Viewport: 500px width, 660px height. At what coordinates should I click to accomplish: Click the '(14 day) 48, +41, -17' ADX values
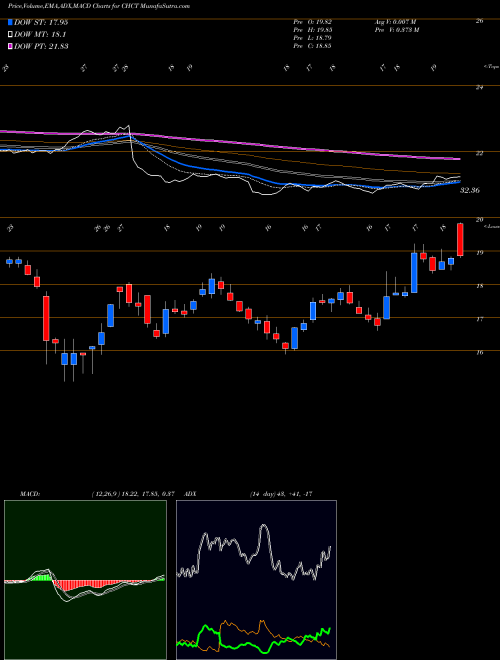coord(280,493)
